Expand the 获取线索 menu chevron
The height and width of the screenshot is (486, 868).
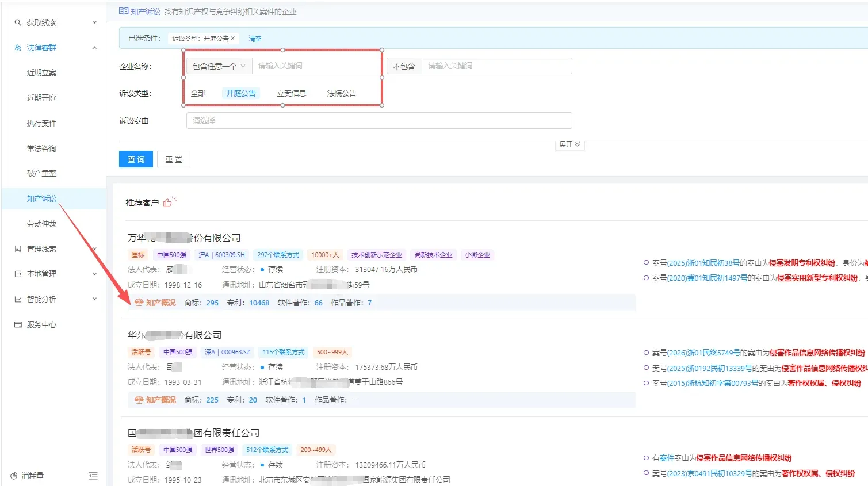coord(94,22)
